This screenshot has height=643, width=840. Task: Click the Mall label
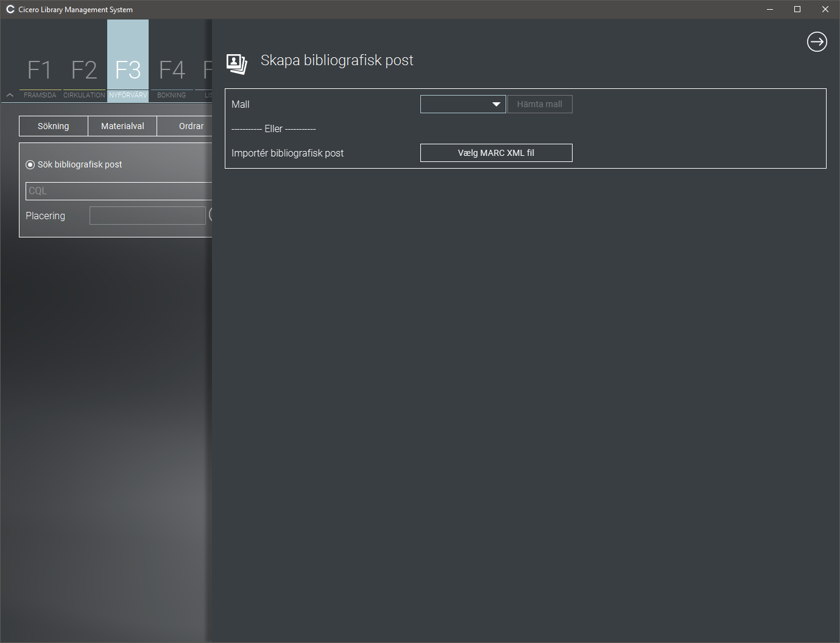click(x=241, y=104)
